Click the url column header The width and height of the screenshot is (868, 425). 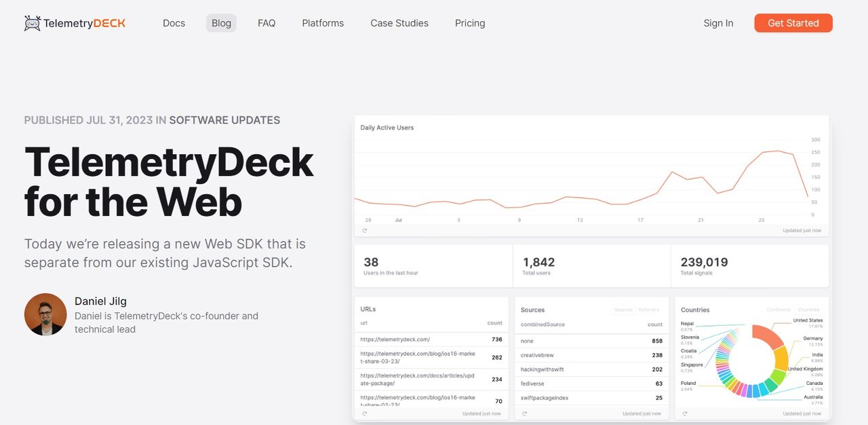coord(363,323)
